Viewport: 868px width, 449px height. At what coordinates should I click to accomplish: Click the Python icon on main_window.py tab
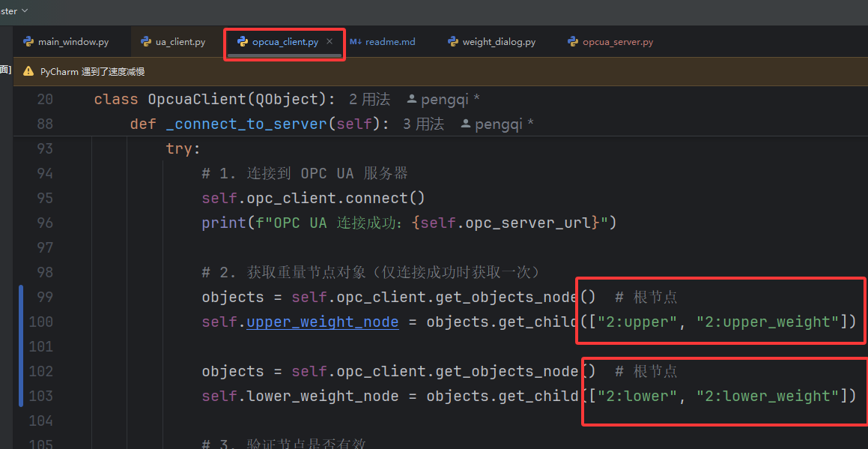click(x=28, y=42)
